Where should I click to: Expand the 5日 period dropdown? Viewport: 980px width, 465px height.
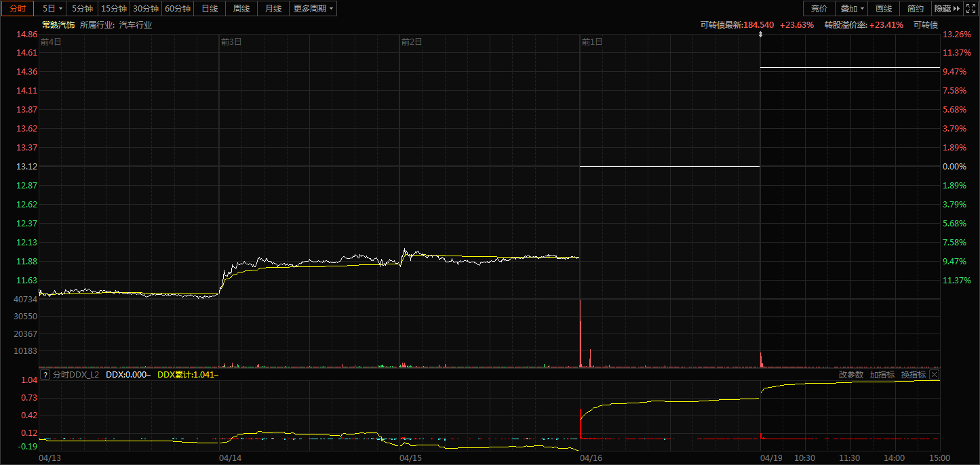click(52, 8)
